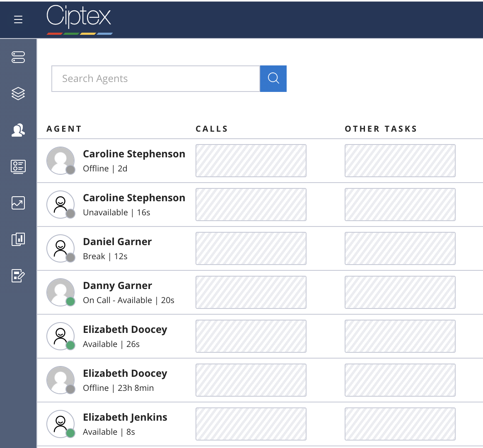483x448 pixels.
Task: Open the bar chart reports sidebar icon
Action: pyautogui.click(x=18, y=239)
